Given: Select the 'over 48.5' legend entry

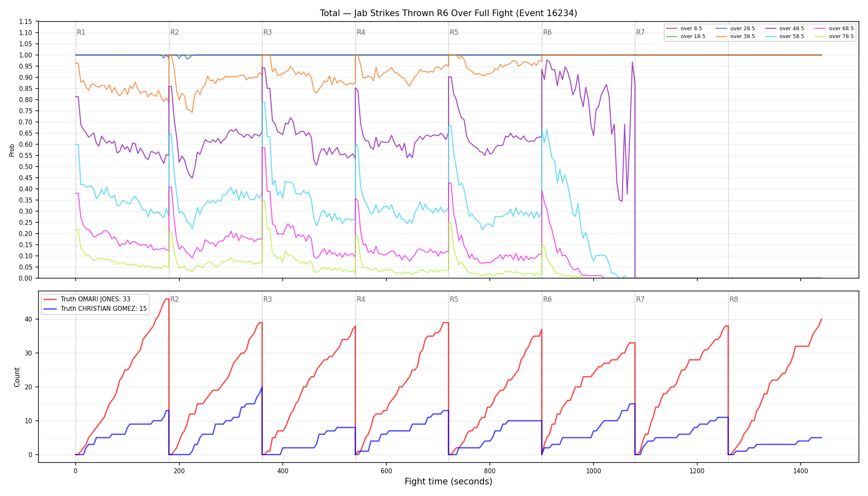Looking at the screenshot, I should (x=785, y=29).
